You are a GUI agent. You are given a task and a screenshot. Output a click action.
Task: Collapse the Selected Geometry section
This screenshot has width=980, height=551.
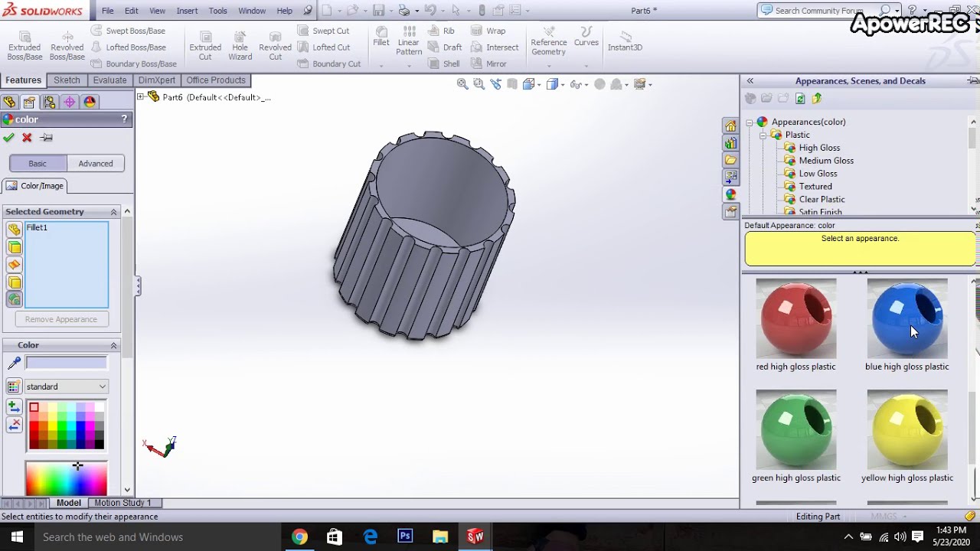click(x=113, y=212)
